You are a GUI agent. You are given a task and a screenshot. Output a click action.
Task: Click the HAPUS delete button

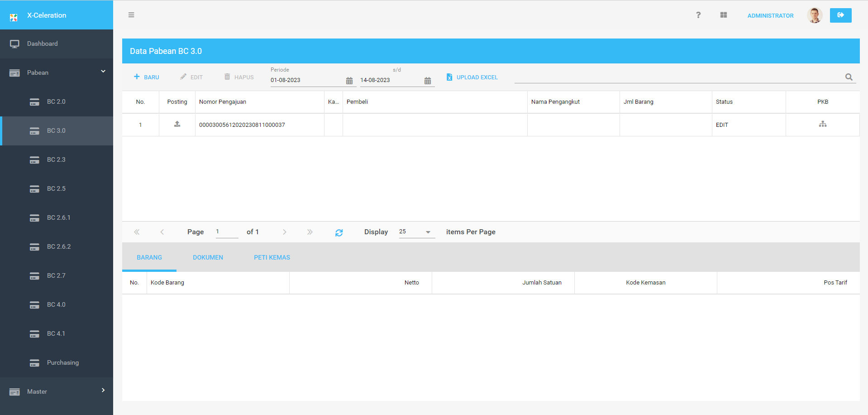239,77
